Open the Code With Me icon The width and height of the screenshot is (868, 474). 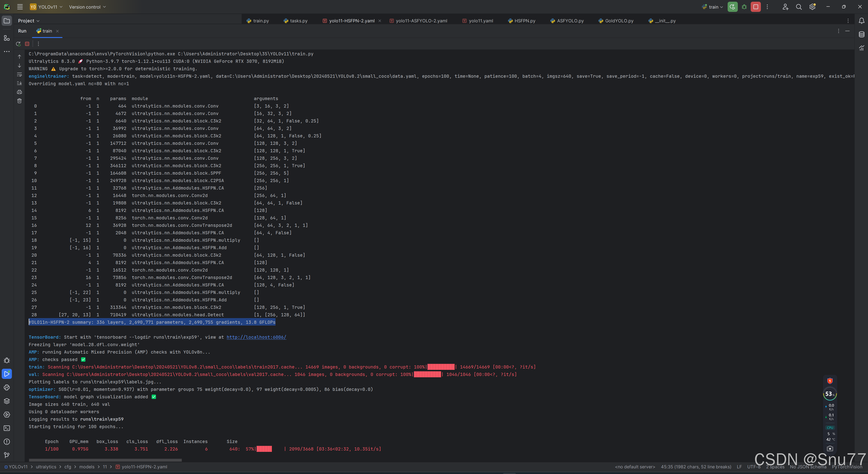pos(785,7)
